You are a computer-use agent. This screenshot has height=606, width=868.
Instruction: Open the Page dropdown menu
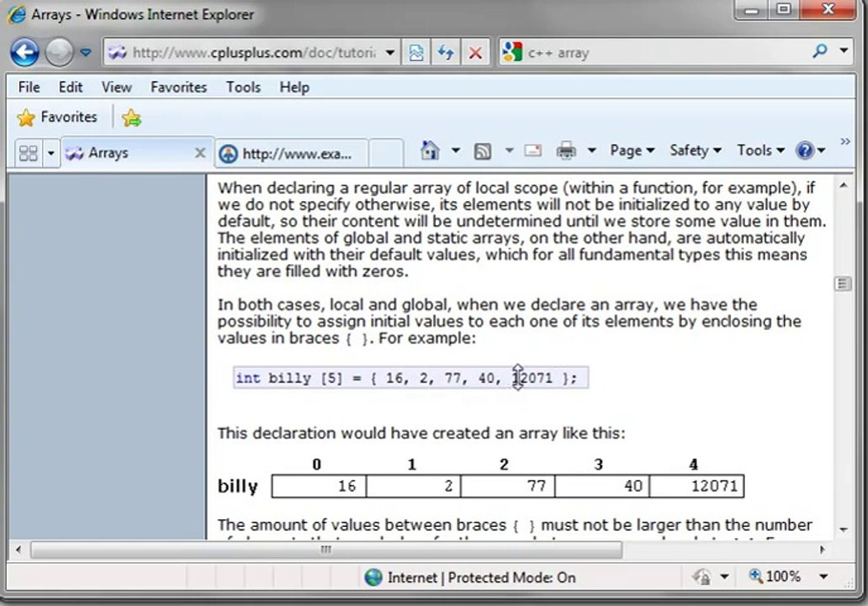(632, 151)
